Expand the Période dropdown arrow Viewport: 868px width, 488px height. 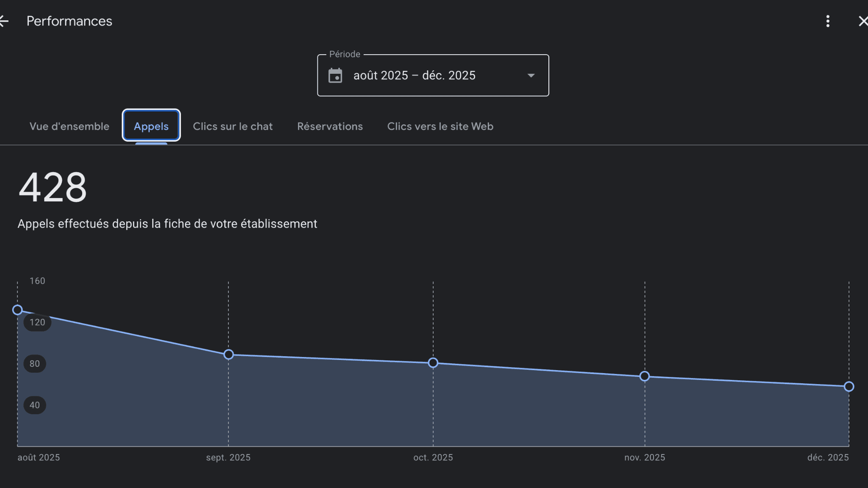pos(531,75)
